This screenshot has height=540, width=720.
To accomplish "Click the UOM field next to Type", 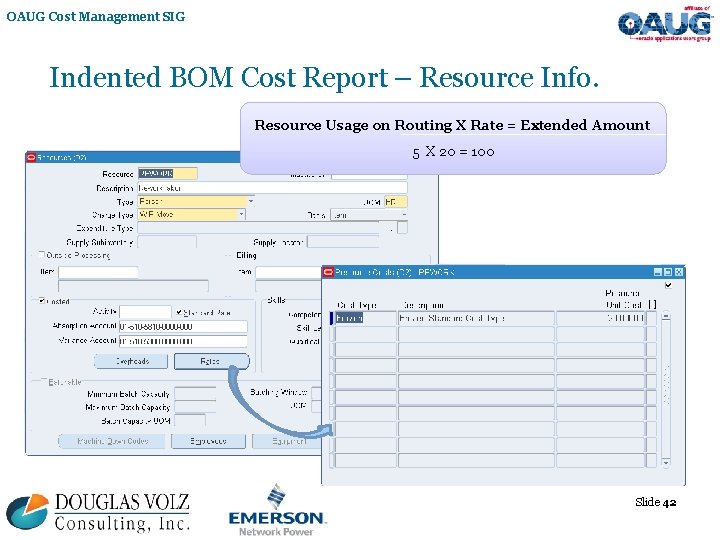I will (395, 202).
